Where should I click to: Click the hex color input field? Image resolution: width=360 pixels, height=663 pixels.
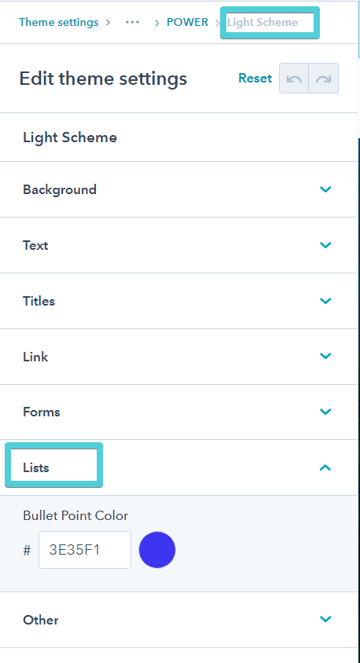click(x=85, y=550)
